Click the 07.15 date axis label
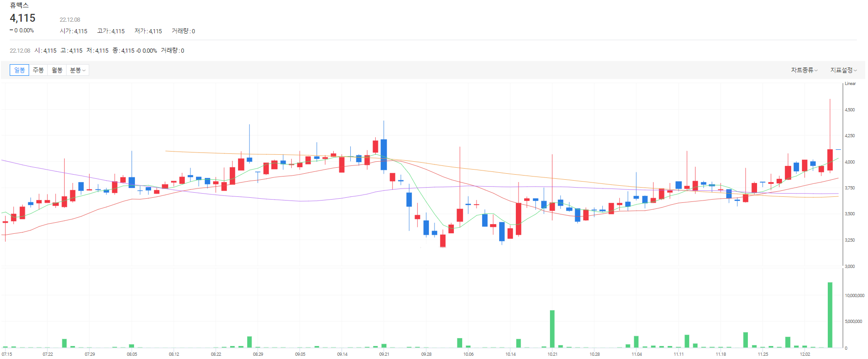The width and height of the screenshot is (868, 359). pos(6,354)
